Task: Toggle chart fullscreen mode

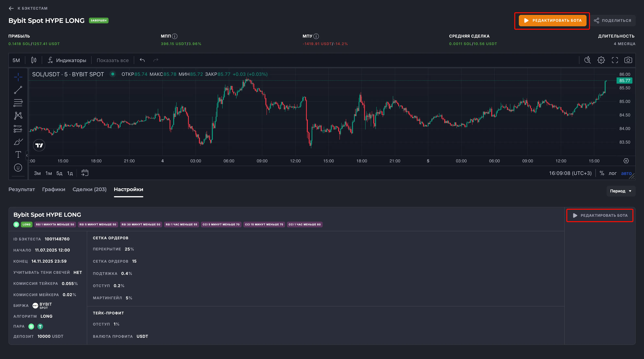Action: (615, 60)
